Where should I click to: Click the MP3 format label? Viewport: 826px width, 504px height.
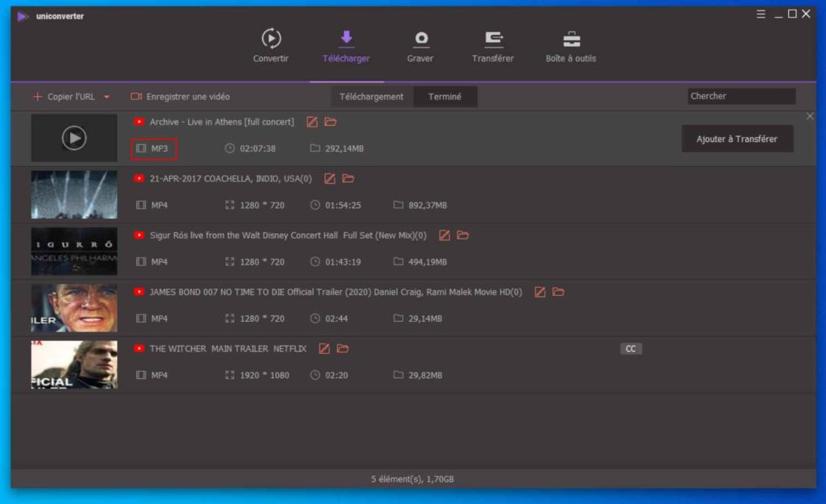(160, 148)
